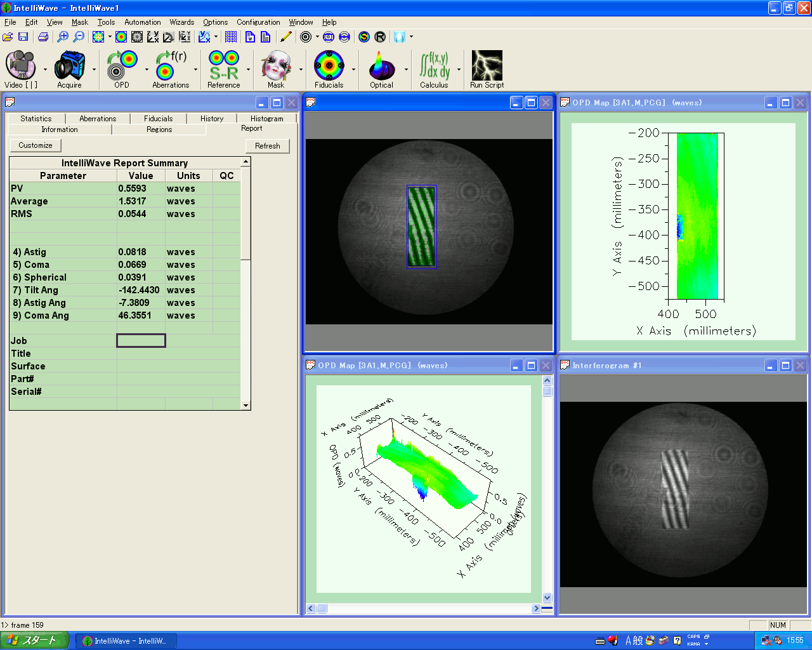Expand the Acquire dropdown arrow
This screenshot has width=812, height=650.
pos(94,69)
